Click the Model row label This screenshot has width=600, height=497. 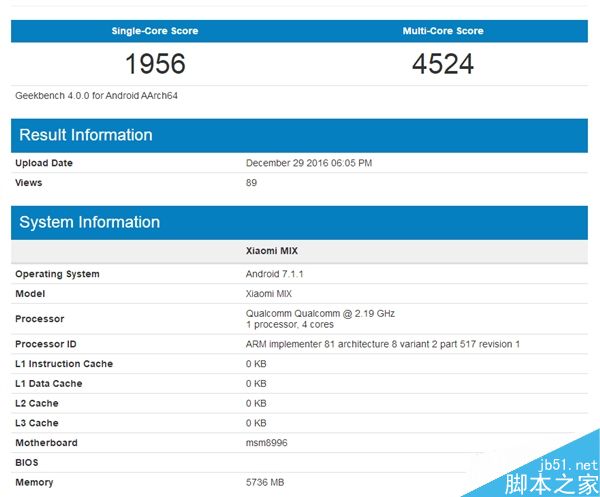[x=30, y=294]
